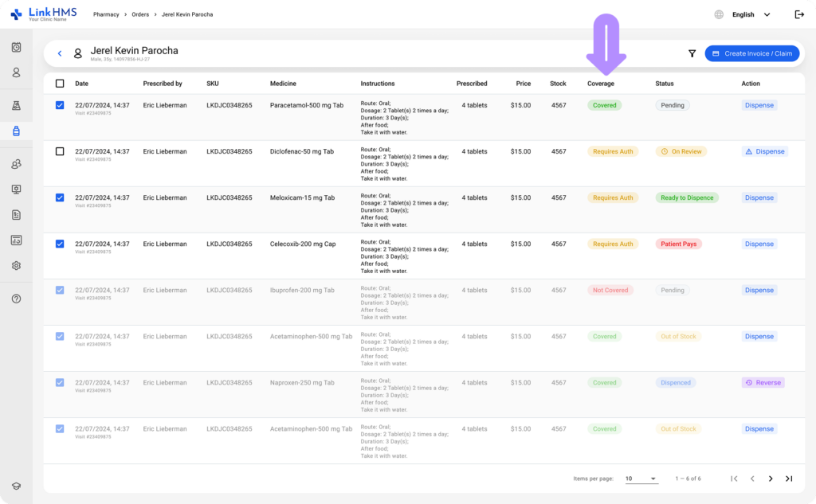Dispense the Celecoxib-200 mg Cap order
The height and width of the screenshot is (504, 816).
pos(759,244)
